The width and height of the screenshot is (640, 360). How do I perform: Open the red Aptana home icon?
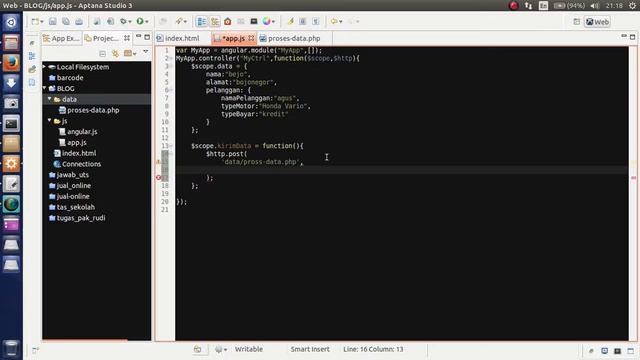point(228,21)
